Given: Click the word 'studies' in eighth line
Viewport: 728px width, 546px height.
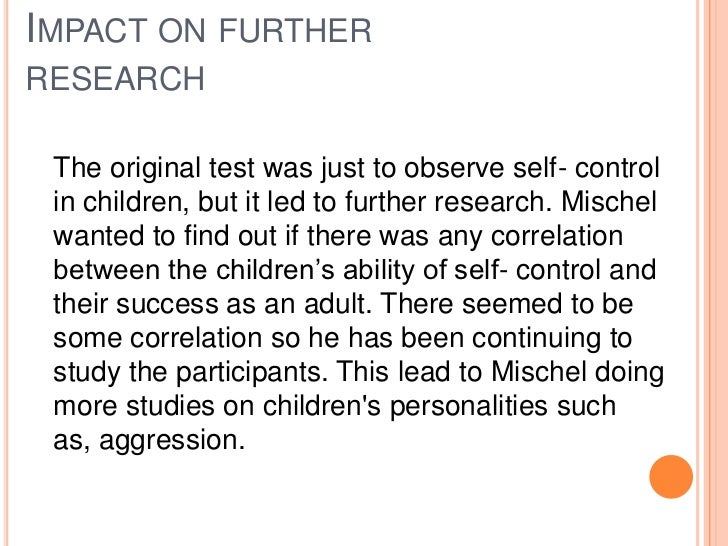Looking at the screenshot, I should click(x=170, y=406).
